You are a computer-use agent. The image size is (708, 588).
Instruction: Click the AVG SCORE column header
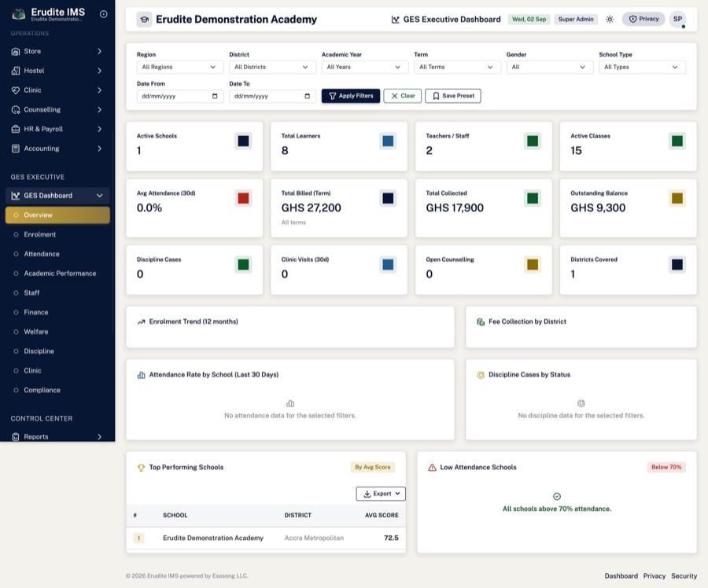[x=382, y=515]
